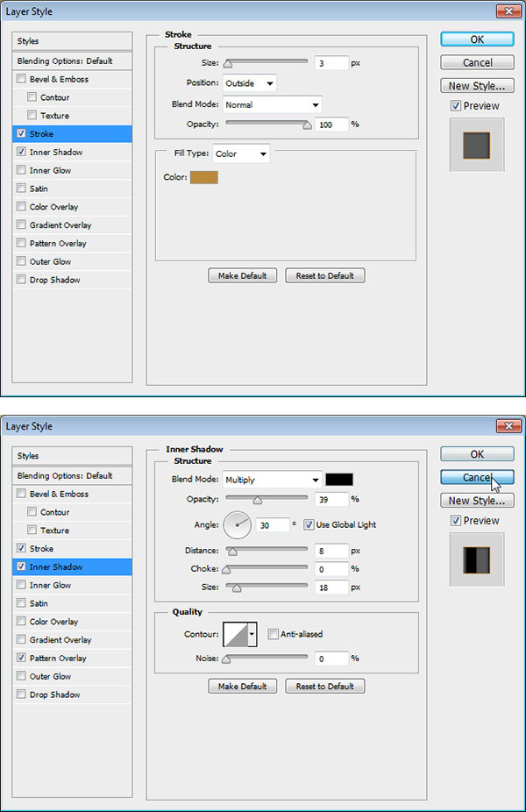Enable Drop Shadow in upper dialog
This screenshot has height=812, width=526.
click(x=21, y=279)
